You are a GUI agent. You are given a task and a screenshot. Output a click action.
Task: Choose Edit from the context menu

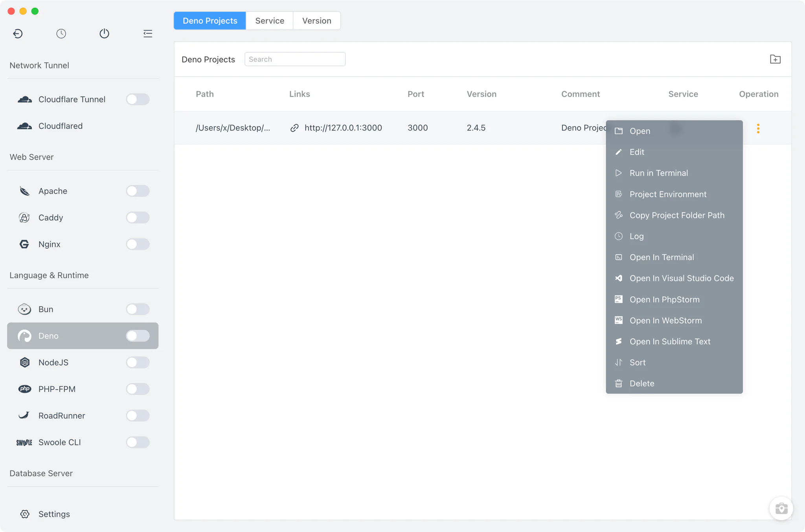click(674, 152)
